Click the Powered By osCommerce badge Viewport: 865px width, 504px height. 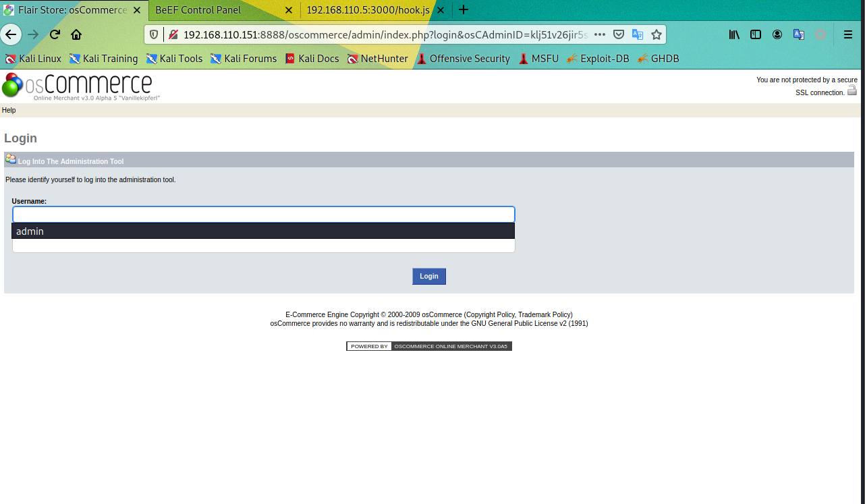[x=429, y=346]
